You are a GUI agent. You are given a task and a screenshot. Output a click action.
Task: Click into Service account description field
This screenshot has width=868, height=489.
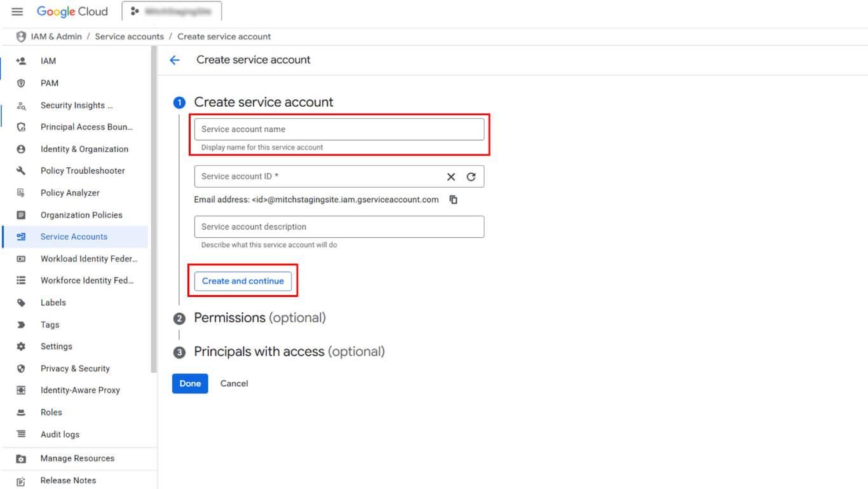point(339,227)
